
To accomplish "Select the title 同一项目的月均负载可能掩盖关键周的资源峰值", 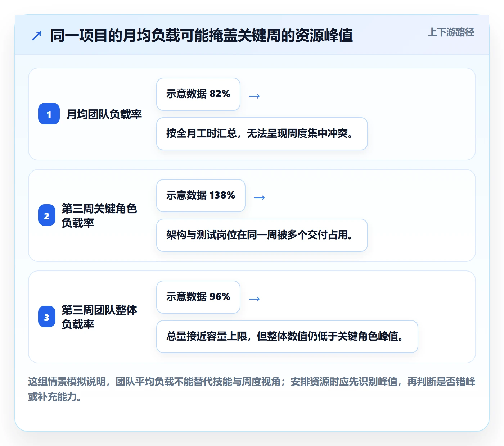I will coord(202,36).
